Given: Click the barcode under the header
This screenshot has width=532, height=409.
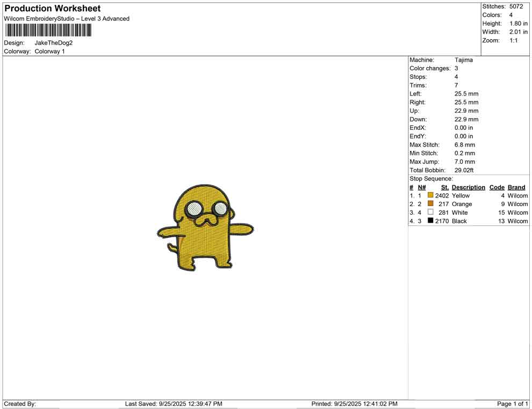Looking at the screenshot, I should [x=48, y=31].
